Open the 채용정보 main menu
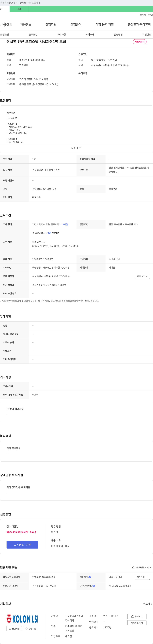This screenshot has height=644, width=153. [x=26, y=24]
